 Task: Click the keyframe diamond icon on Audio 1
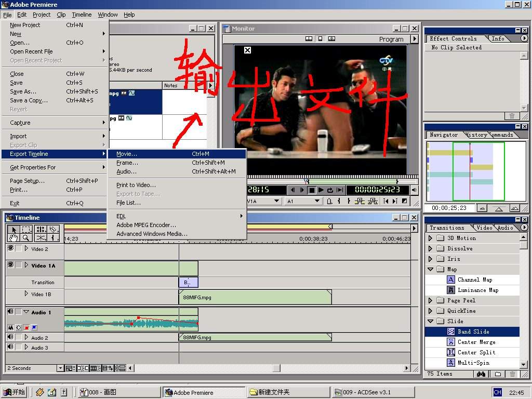coord(19,327)
